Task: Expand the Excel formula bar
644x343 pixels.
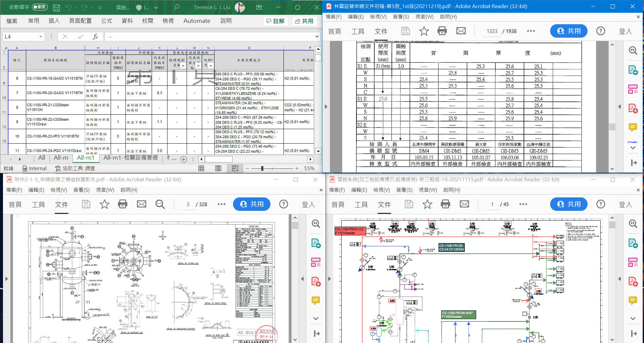Action: [x=317, y=37]
